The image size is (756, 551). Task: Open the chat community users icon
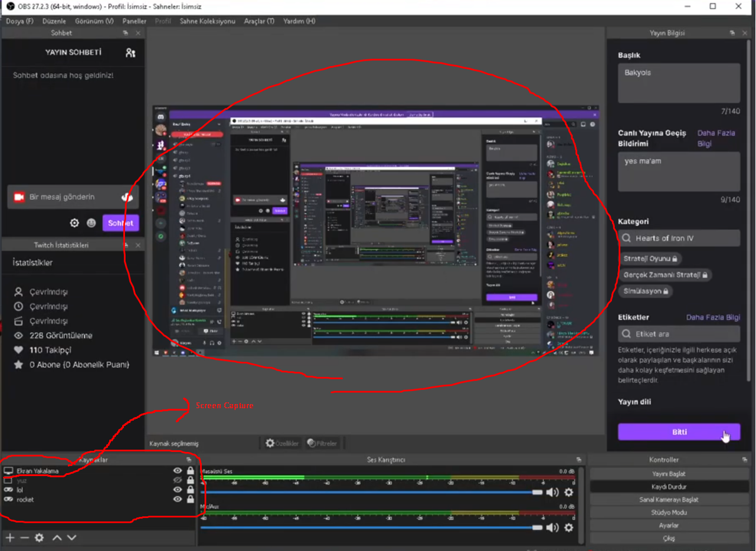[x=130, y=53]
